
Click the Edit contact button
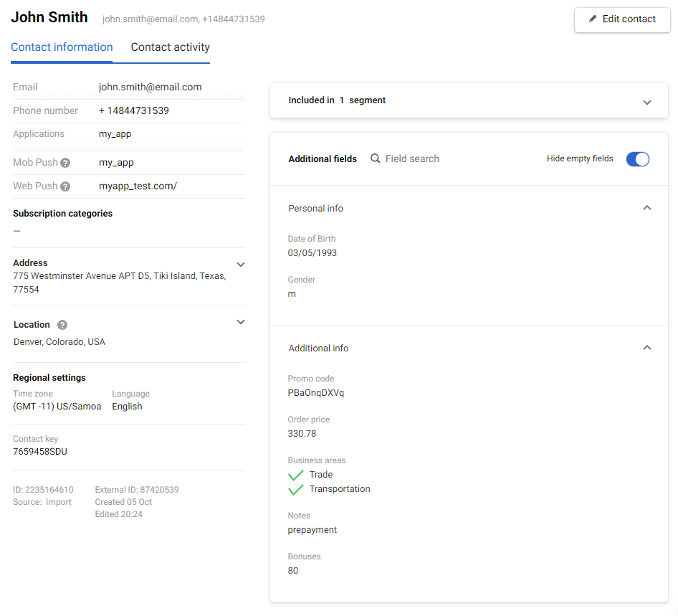click(622, 19)
